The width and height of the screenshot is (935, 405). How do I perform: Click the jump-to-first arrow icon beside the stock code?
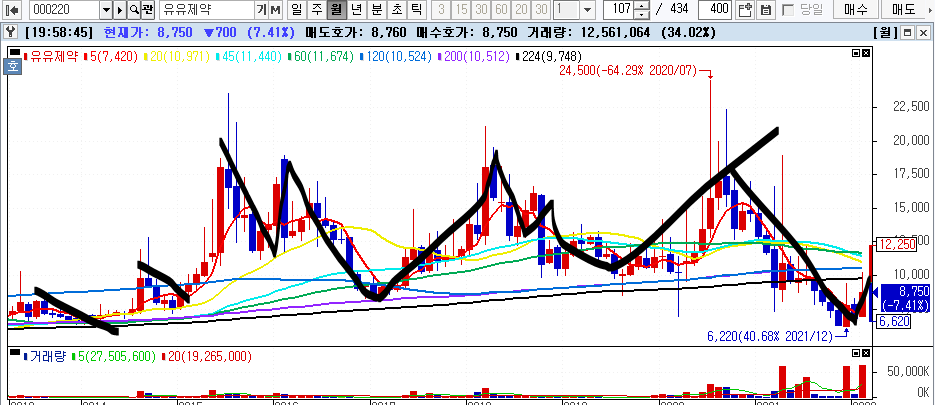click(x=11, y=10)
